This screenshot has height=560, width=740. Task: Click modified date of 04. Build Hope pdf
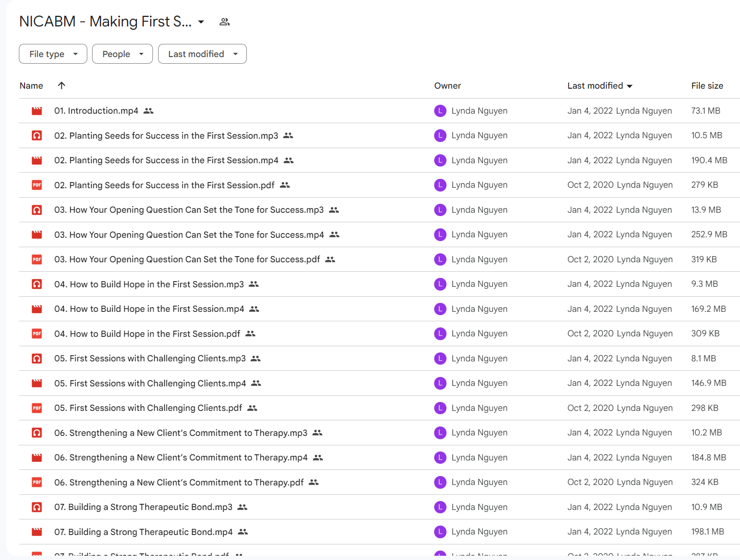[590, 334]
